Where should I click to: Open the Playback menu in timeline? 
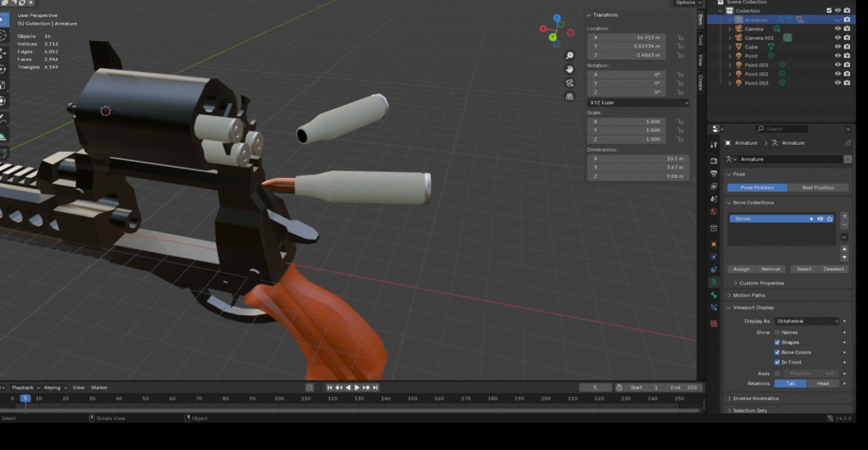click(x=23, y=387)
